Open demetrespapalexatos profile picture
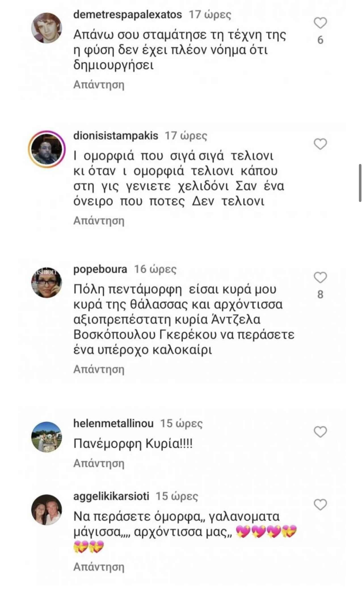 [x=47, y=28]
